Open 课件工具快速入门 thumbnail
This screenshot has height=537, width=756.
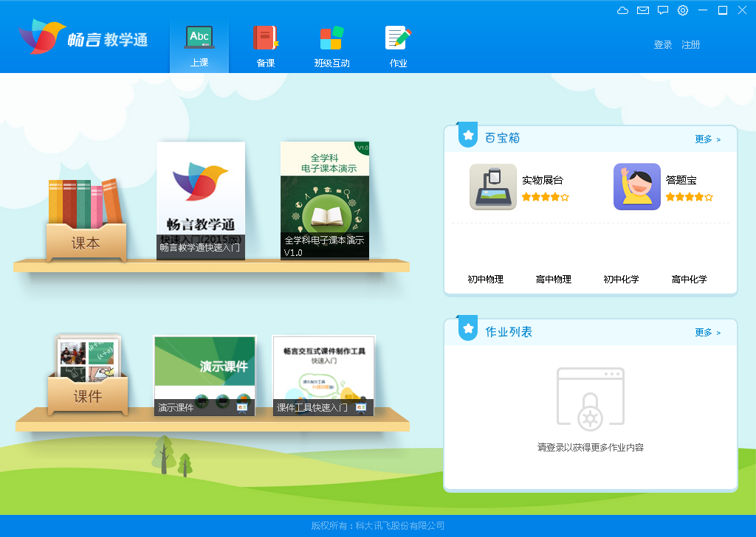pyautogui.click(x=323, y=375)
